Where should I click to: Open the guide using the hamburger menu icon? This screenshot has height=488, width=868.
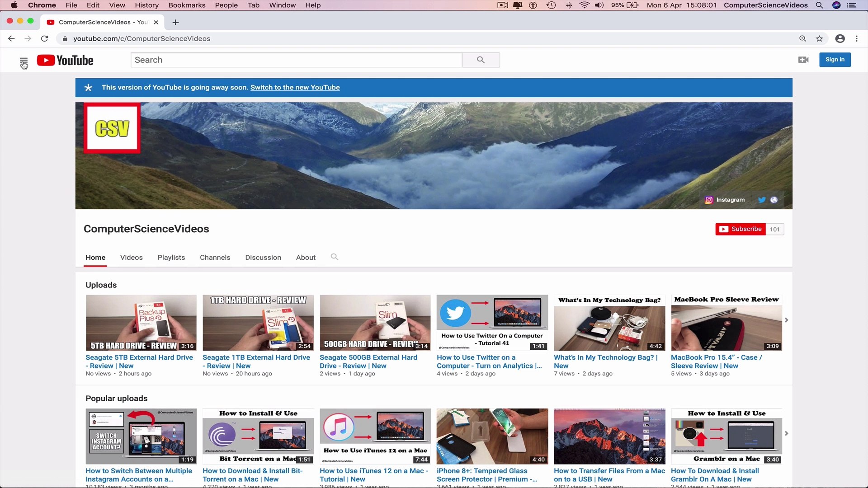point(24,60)
